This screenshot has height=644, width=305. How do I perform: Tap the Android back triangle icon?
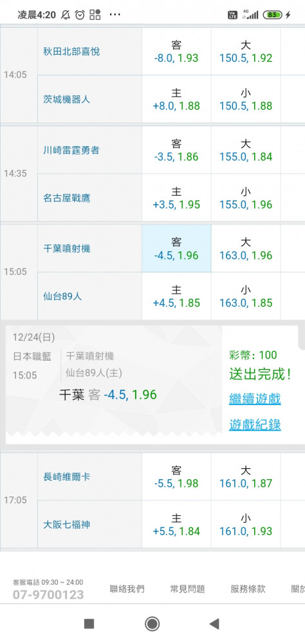[x=214, y=624]
